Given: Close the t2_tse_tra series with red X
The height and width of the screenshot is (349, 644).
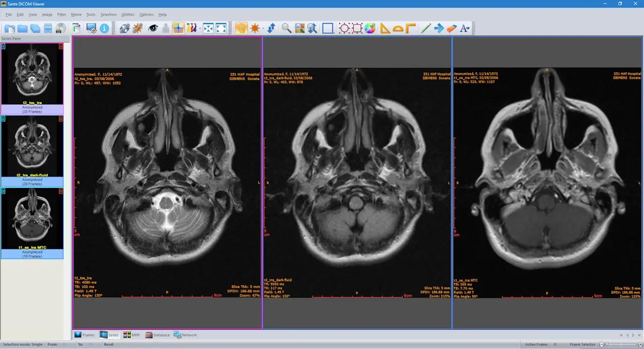Looking at the screenshot, I should coord(61,46).
